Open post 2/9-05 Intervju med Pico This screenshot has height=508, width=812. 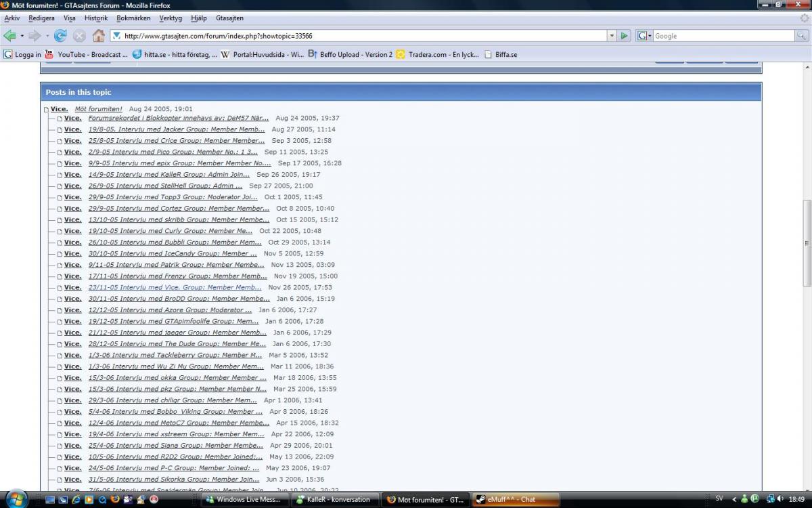coord(173,152)
